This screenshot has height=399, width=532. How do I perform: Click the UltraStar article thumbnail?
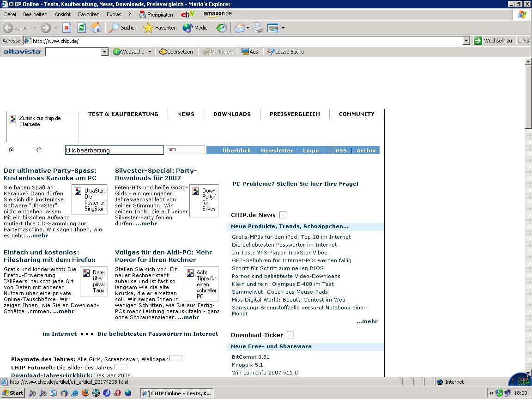coord(90,199)
